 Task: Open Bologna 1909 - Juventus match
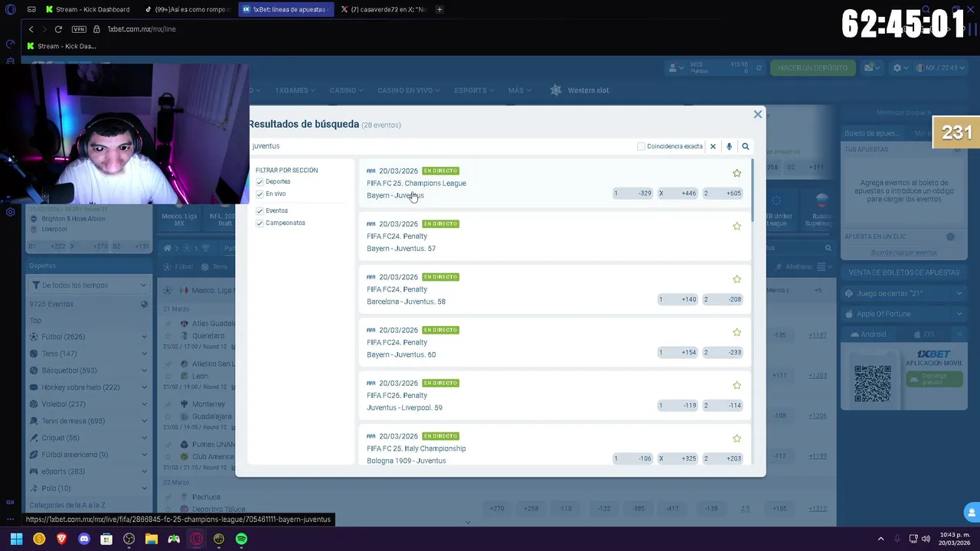tap(406, 461)
